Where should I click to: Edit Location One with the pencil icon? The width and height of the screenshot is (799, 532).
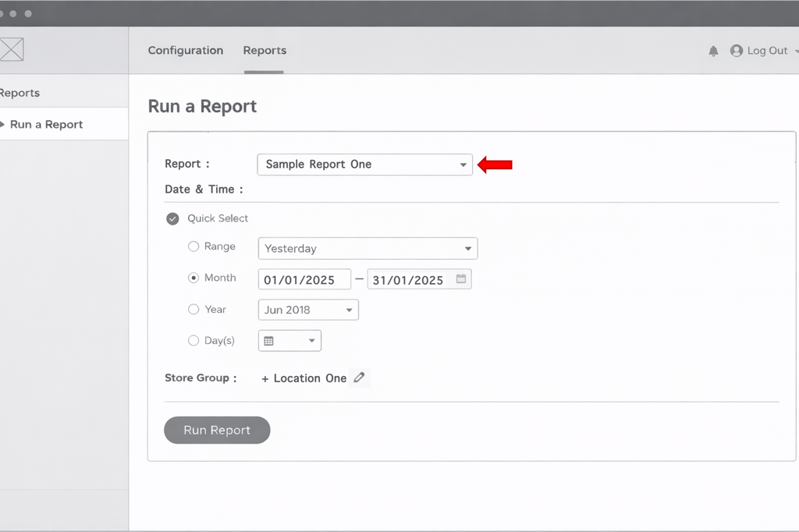pos(360,377)
